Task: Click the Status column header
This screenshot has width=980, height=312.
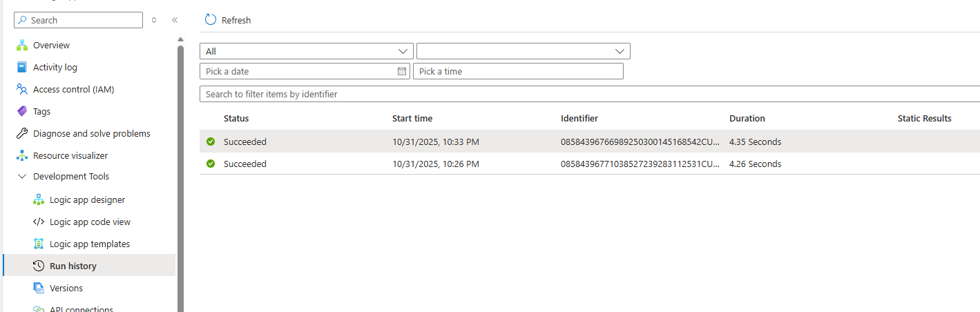Action: (236, 119)
